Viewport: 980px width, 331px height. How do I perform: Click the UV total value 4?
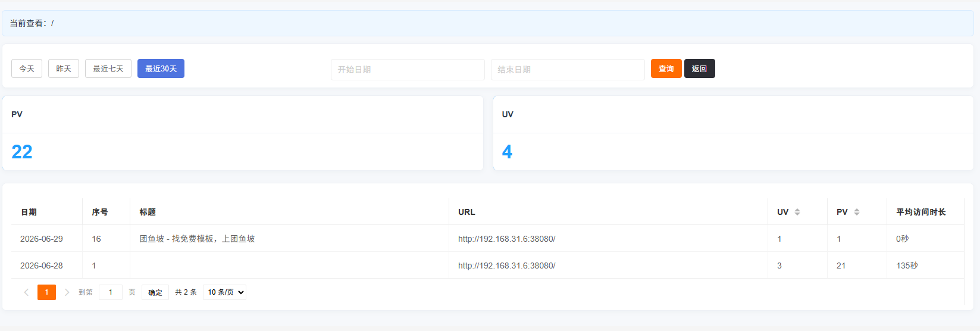(507, 152)
